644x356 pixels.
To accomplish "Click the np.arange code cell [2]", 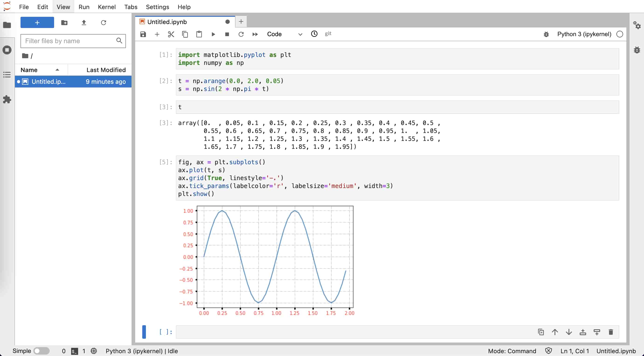I will tap(398, 85).
